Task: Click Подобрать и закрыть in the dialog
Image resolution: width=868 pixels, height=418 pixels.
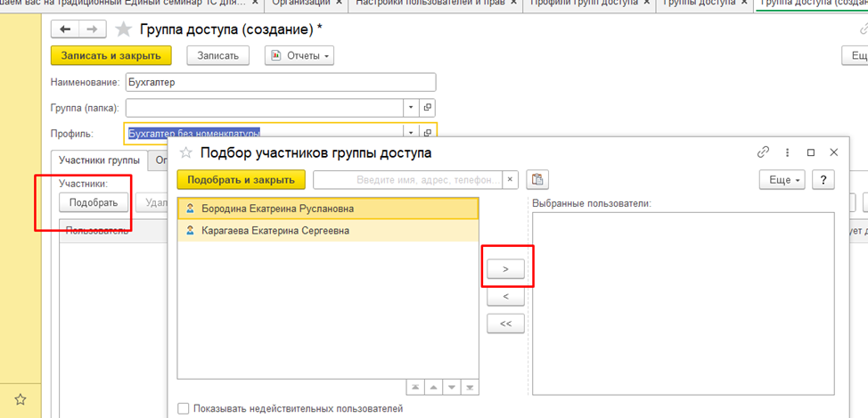Action: pyautogui.click(x=241, y=179)
